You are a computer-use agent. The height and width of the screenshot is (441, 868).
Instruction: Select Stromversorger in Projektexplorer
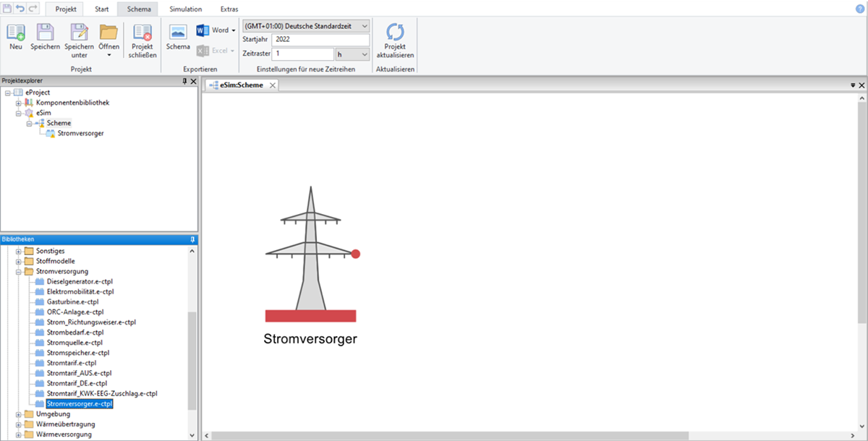tap(80, 133)
